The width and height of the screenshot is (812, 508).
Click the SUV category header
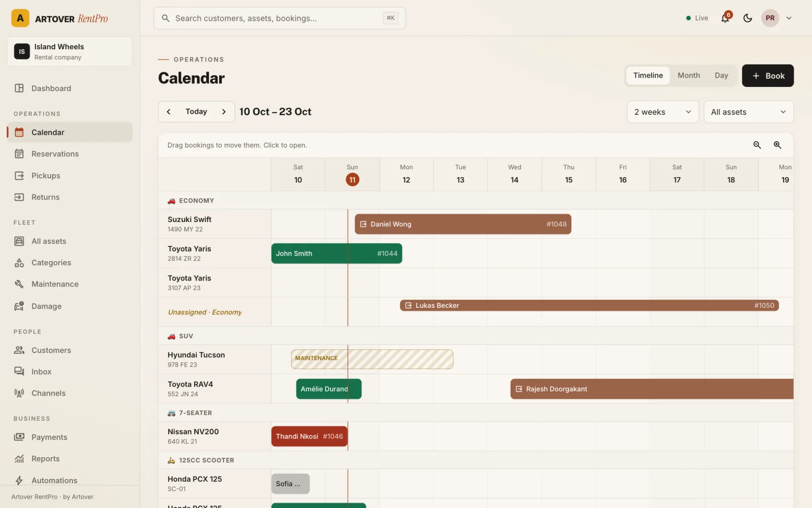pos(476,336)
